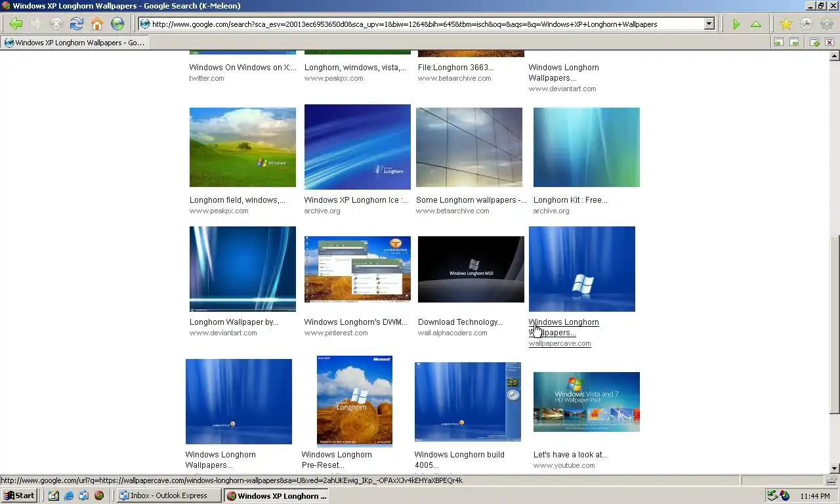The height and width of the screenshot is (504, 840).
Task: Open the Windows Longhorn's DWM thumbnail
Action: (358, 269)
